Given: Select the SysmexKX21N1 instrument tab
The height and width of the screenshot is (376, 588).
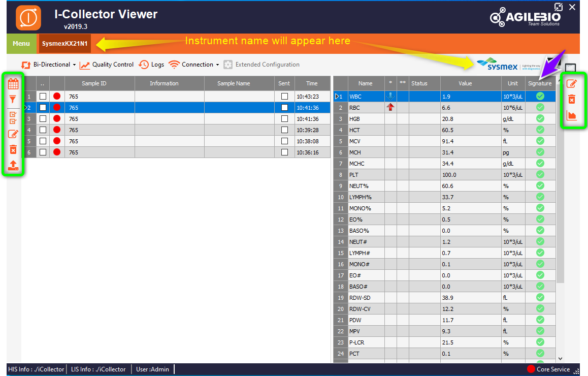Looking at the screenshot, I should (64, 44).
